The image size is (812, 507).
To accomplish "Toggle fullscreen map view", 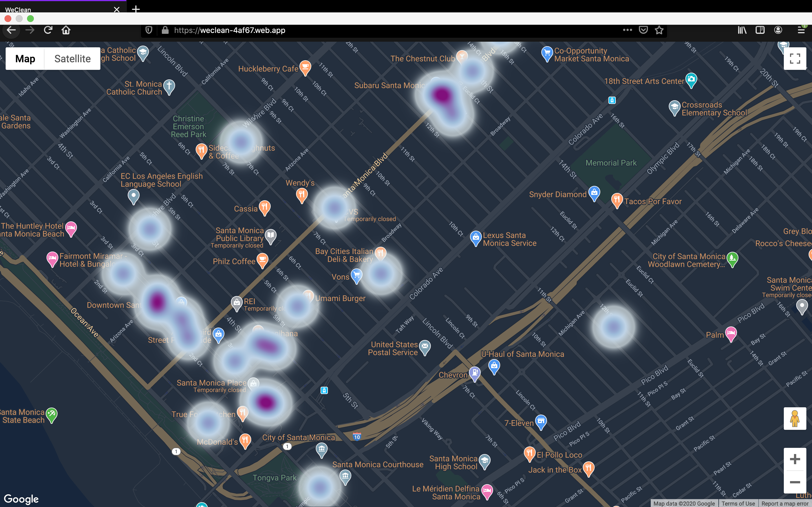I will 795,59.
